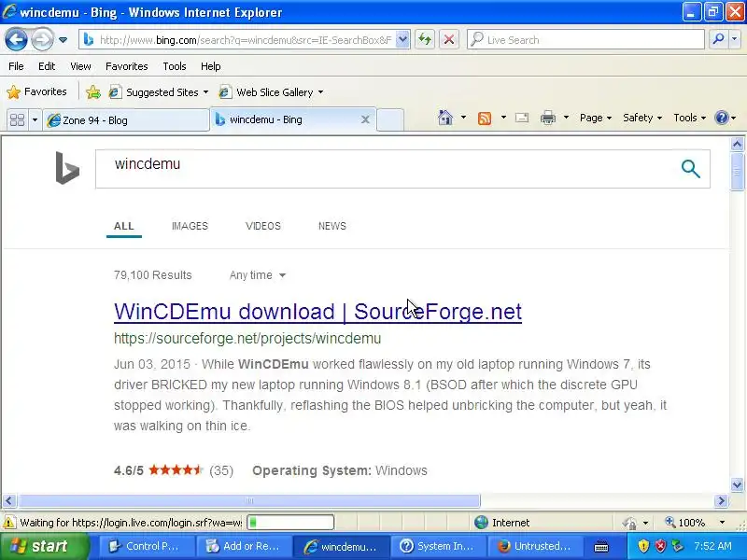
Task: Open the Page command bar menu
Action: [596, 118]
